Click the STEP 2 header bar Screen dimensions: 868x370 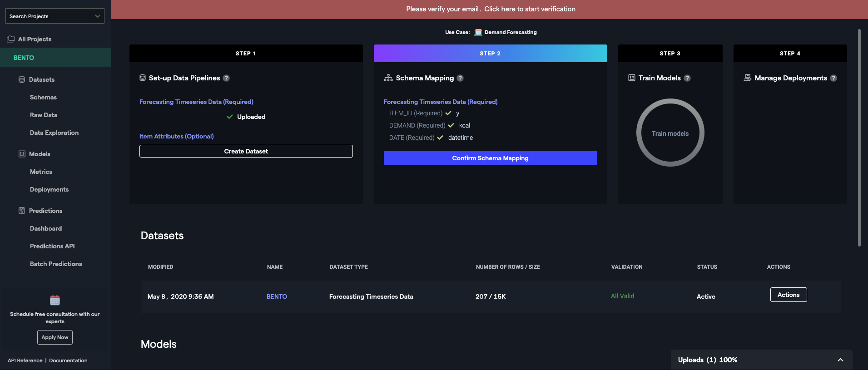[490, 53]
